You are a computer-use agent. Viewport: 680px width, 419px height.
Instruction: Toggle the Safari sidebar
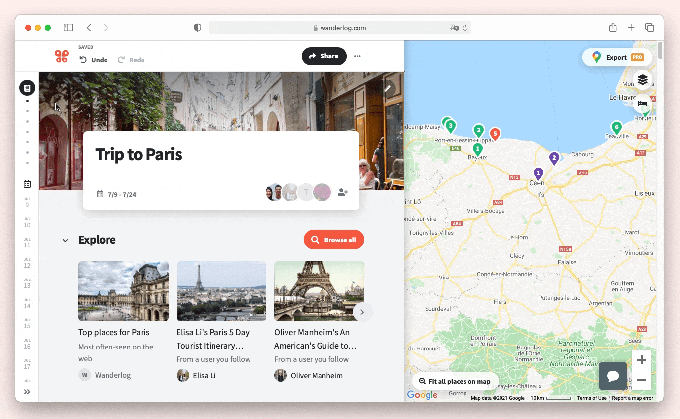(68, 28)
